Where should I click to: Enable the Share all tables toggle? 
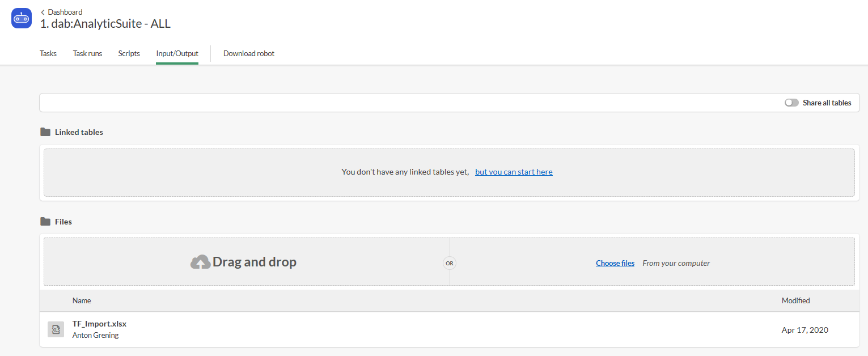(791, 103)
